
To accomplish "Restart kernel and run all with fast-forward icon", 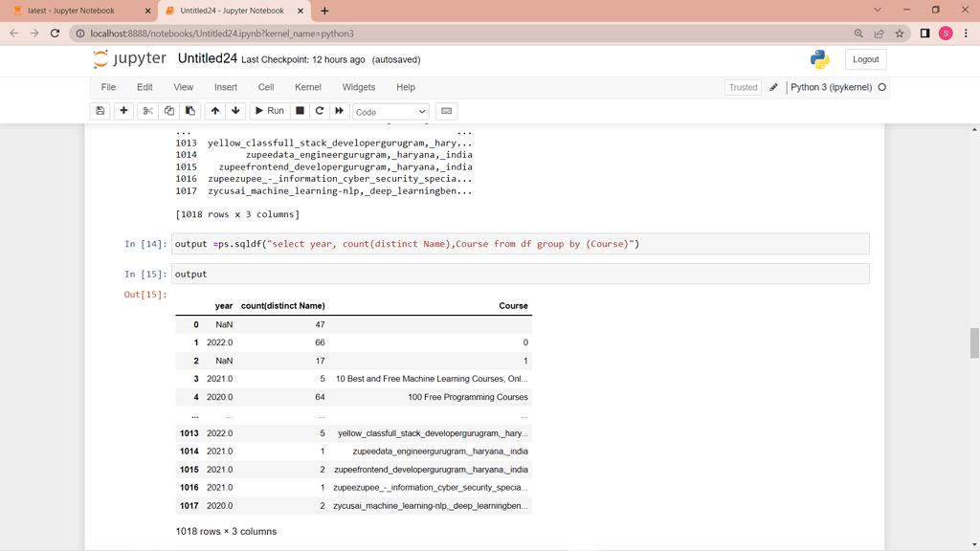I will 339,110.
